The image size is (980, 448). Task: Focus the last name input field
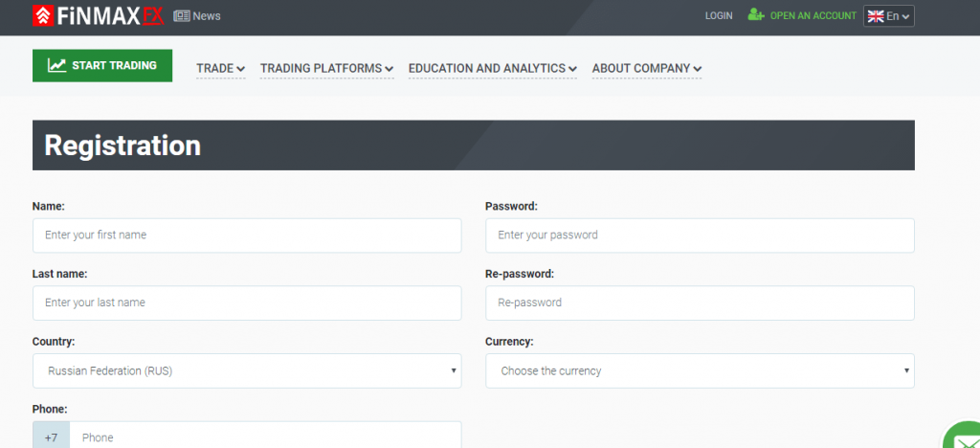(247, 303)
